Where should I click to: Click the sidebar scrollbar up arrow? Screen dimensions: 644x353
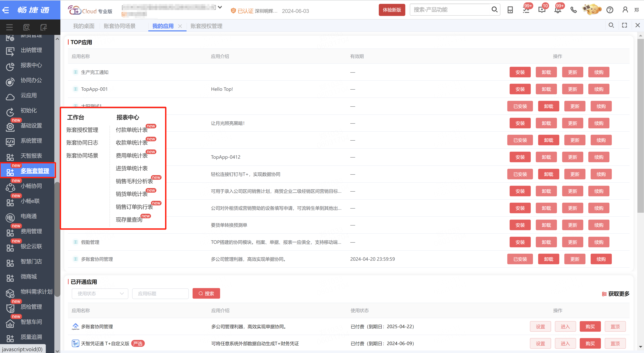pyautogui.click(x=57, y=39)
